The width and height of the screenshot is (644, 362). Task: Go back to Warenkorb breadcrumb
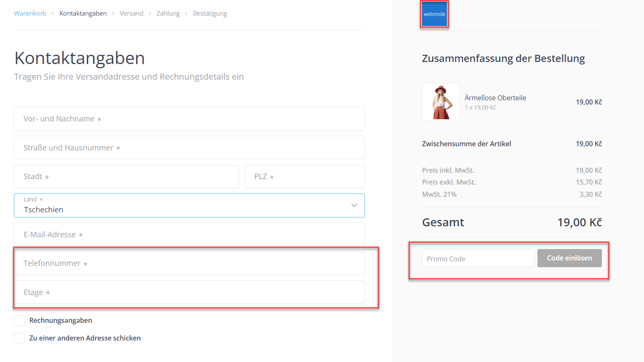click(x=30, y=13)
